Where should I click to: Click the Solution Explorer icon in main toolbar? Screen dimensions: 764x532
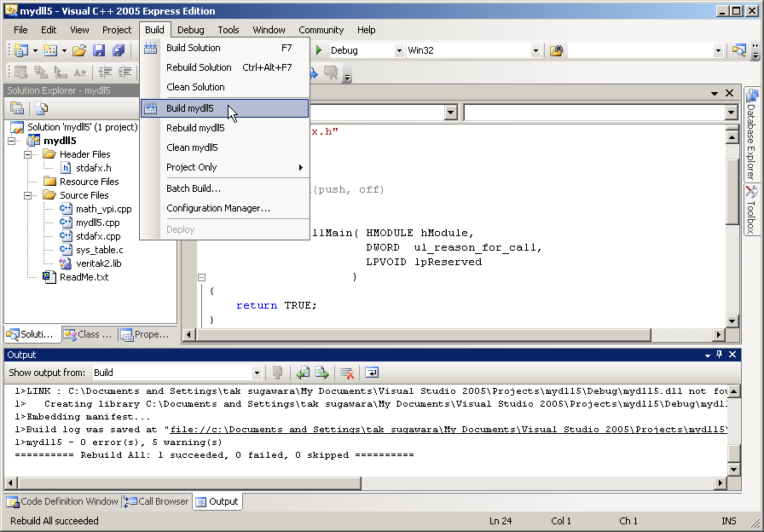(739, 50)
